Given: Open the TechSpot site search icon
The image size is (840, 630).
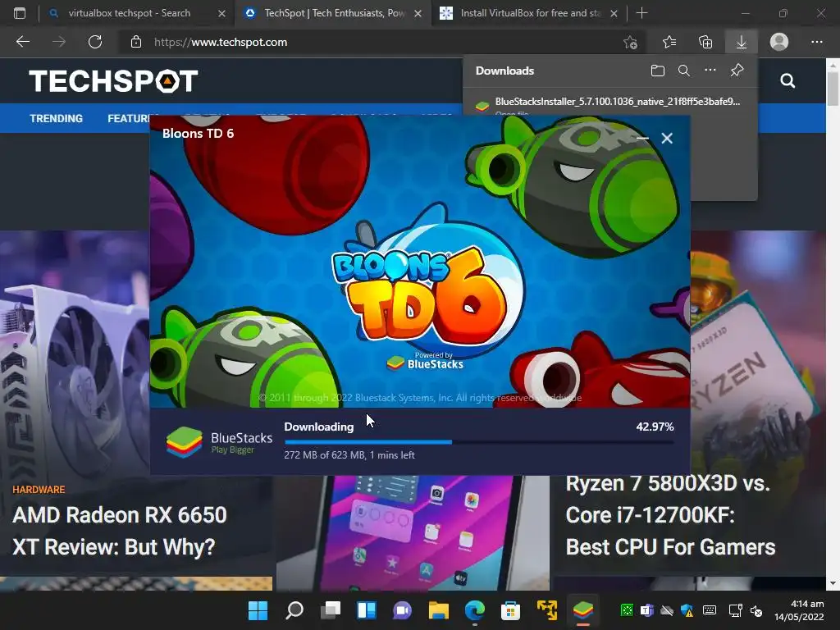Looking at the screenshot, I should pyautogui.click(x=787, y=81).
